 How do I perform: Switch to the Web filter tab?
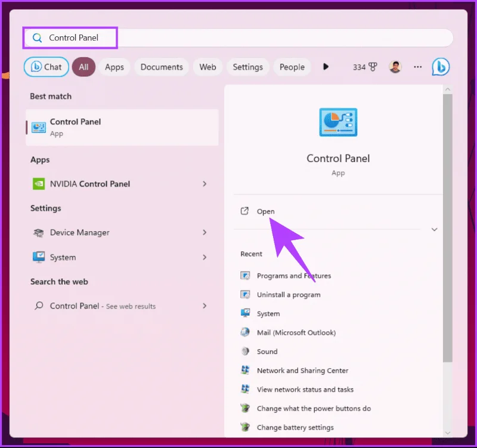tap(207, 67)
